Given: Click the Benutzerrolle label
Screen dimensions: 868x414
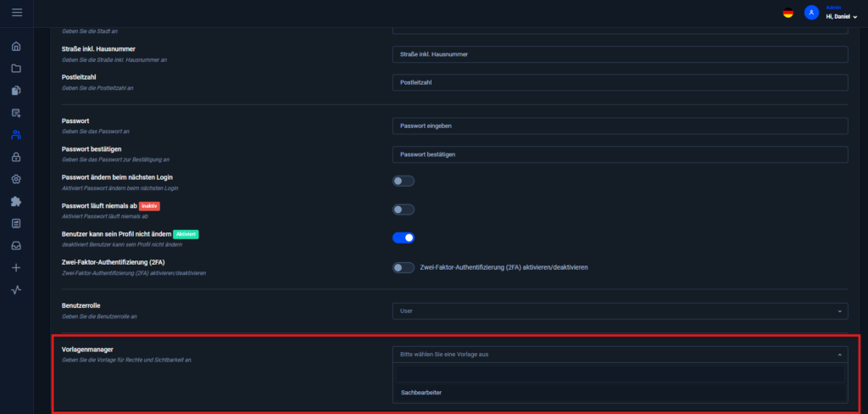Looking at the screenshot, I should (x=81, y=305).
